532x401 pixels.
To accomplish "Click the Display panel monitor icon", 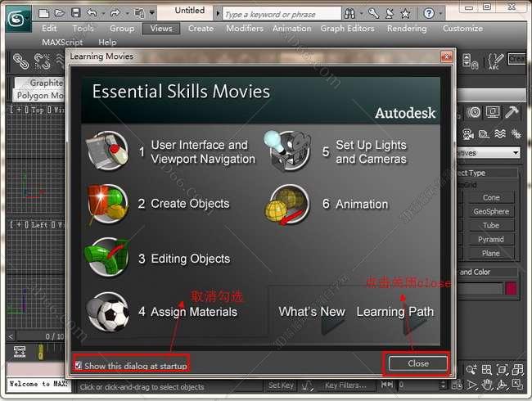I will [x=492, y=112].
